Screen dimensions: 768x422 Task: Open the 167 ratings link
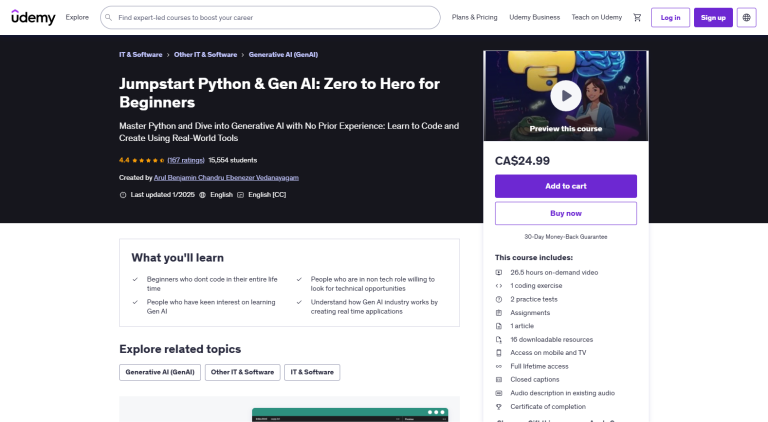(x=186, y=160)
